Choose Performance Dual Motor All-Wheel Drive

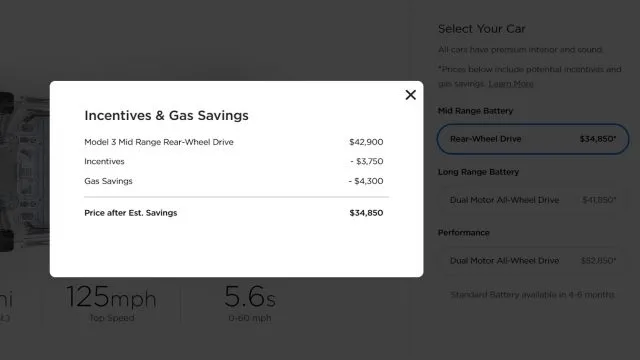tap(533, 261)
